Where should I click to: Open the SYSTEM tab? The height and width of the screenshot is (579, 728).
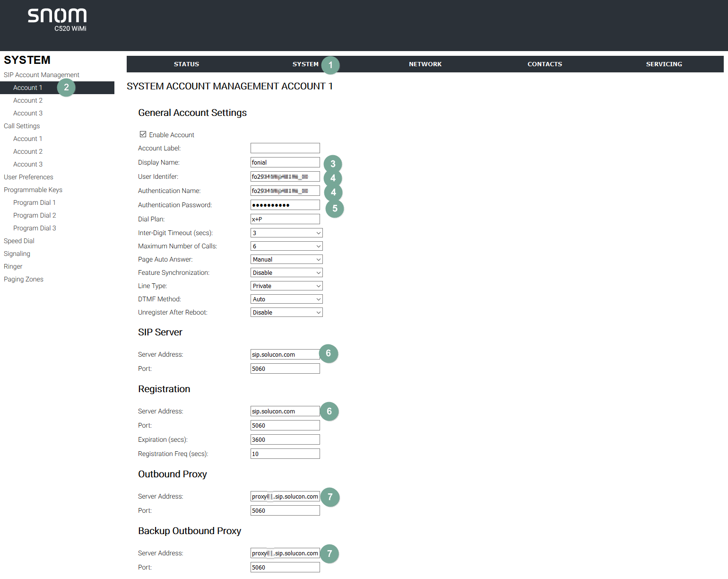(x=305, y=64)
